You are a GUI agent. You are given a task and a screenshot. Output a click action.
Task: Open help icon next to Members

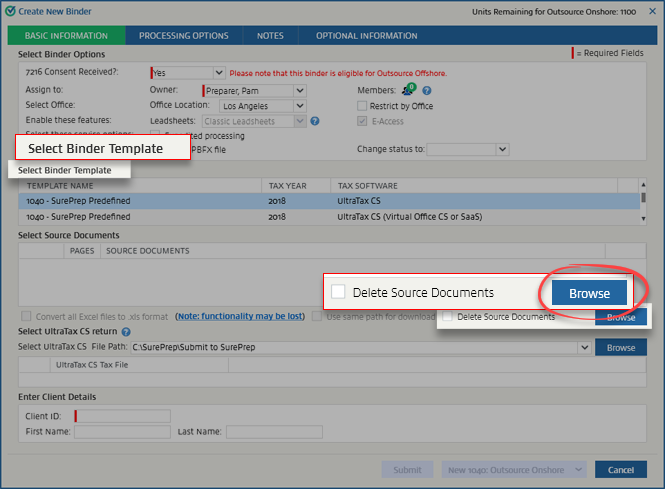pos(426,90)
